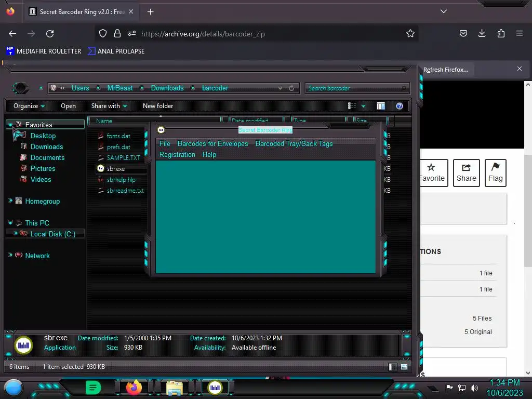Select sbrreadme.txt file

[x=125, y=191]
